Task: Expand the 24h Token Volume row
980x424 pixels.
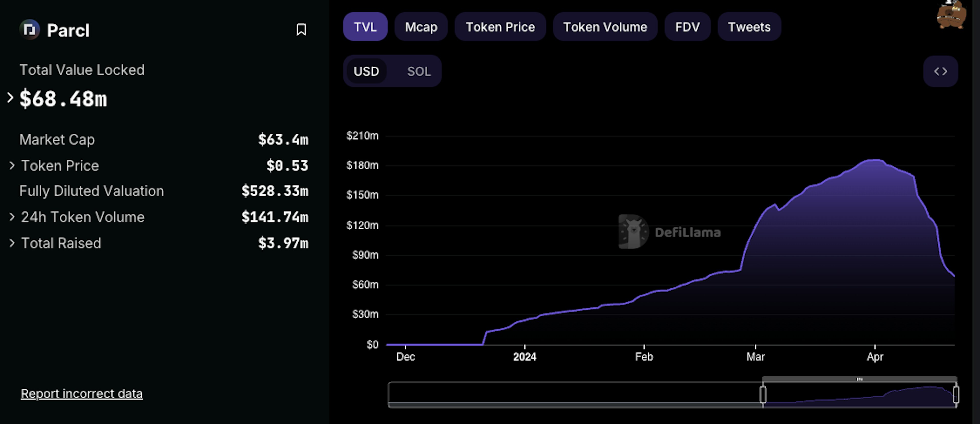Action: click(12, 217)
